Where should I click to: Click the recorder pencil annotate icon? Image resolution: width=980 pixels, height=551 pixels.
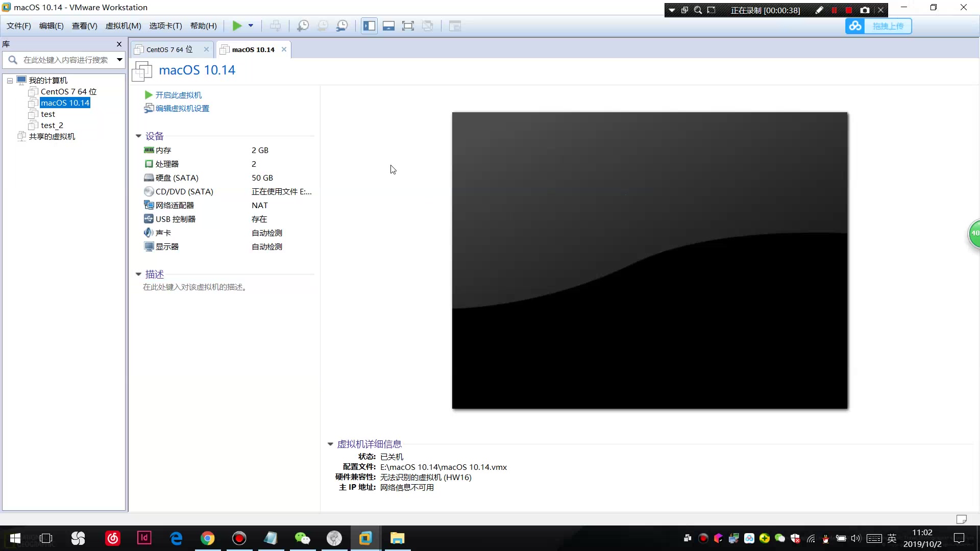point(819,10)
